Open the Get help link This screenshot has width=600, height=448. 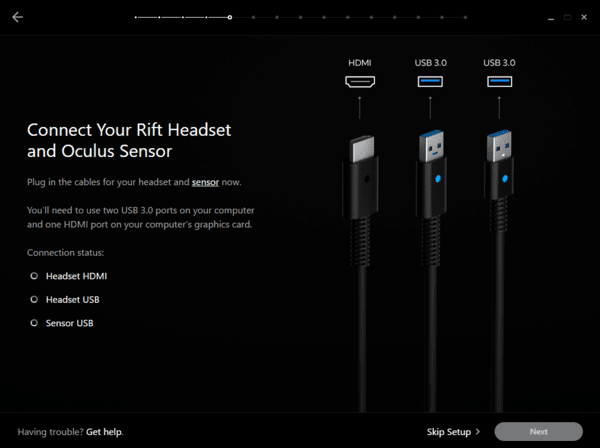point(104,432)
